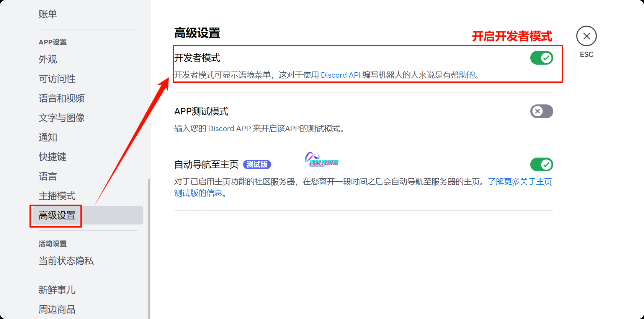Viewport: 644px width, 319px height.
Task: Open 语言 settings
Action: point(48,176)
